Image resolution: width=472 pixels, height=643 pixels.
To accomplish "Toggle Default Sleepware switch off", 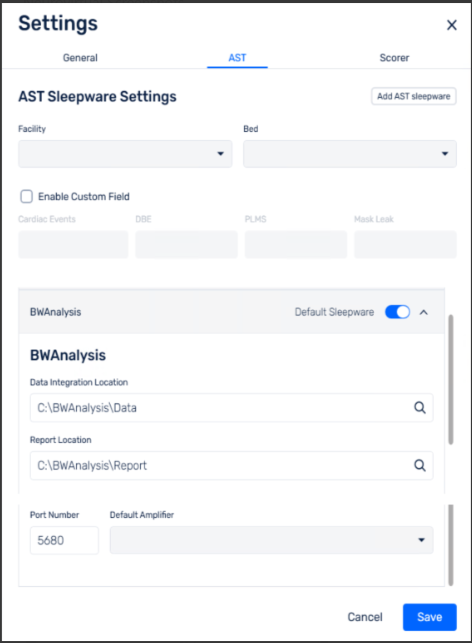I will coord(397,312).
